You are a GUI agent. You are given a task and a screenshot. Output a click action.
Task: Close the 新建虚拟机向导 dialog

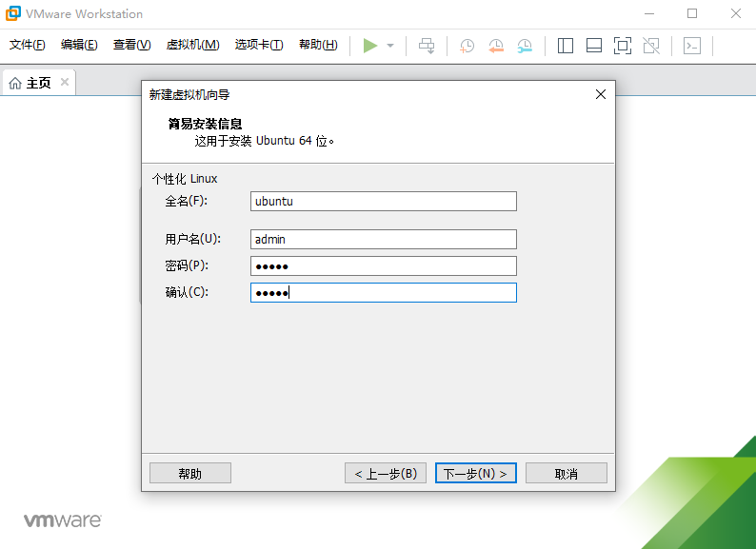[x=600, y=94]
